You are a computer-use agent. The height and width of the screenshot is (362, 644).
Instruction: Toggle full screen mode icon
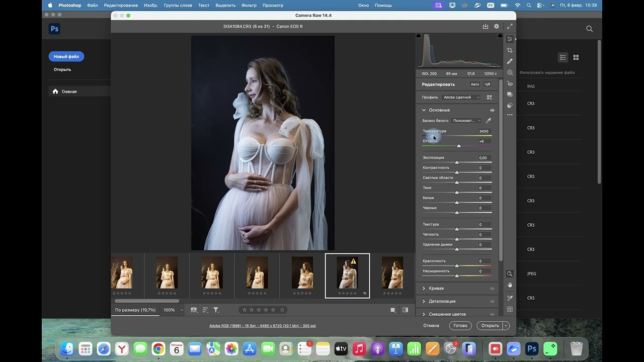[510, 26]
